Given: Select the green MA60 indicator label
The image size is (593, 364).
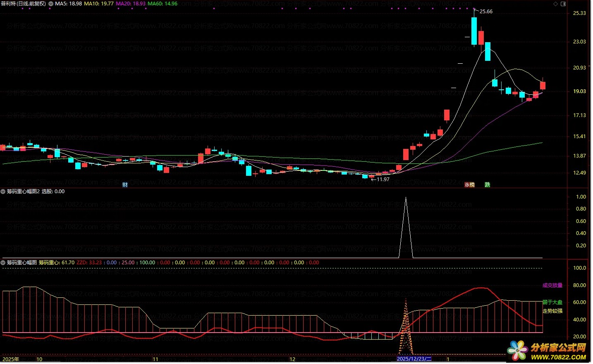Looking at the screenshot, I should (x=162, y=4).
